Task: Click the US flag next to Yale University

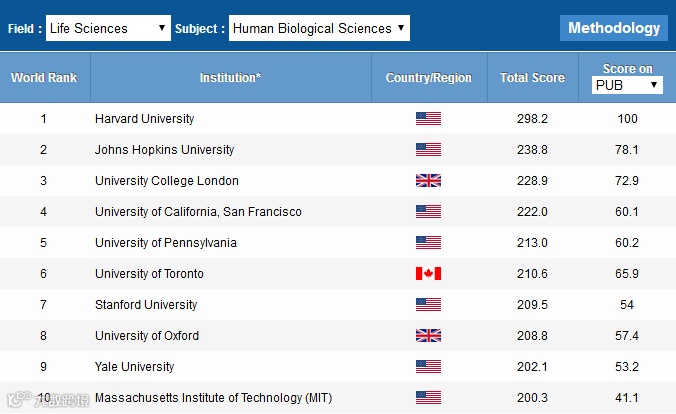Action: point(428,367)
